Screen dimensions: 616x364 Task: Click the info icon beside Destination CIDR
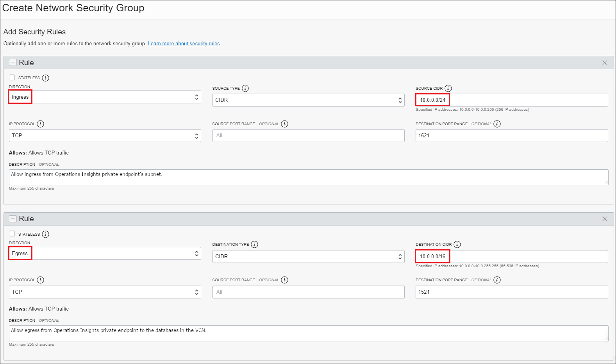point(457,245)
